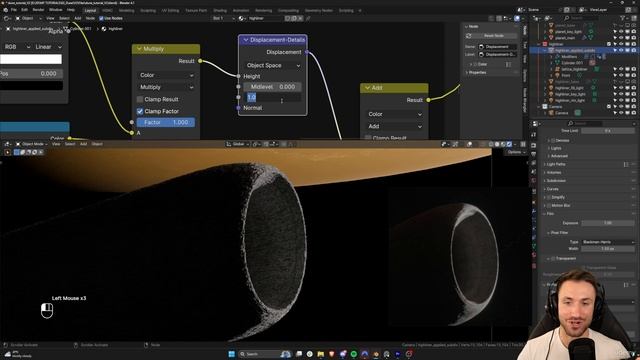Open the File menu
The width and height of the screenshot is (640, 360).
pyautogui.click(x=13, y=10)
